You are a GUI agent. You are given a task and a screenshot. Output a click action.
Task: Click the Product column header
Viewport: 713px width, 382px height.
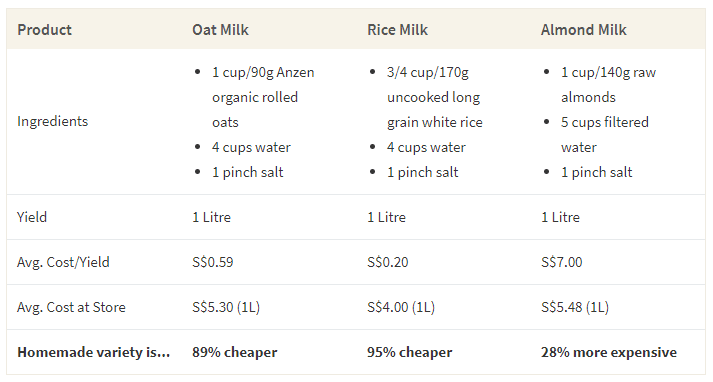click(x=44, y=30)
